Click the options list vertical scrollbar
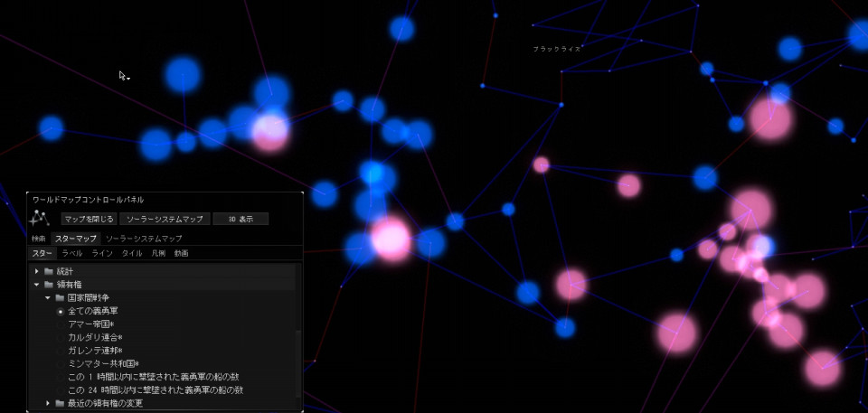 [x=299, y=363]
